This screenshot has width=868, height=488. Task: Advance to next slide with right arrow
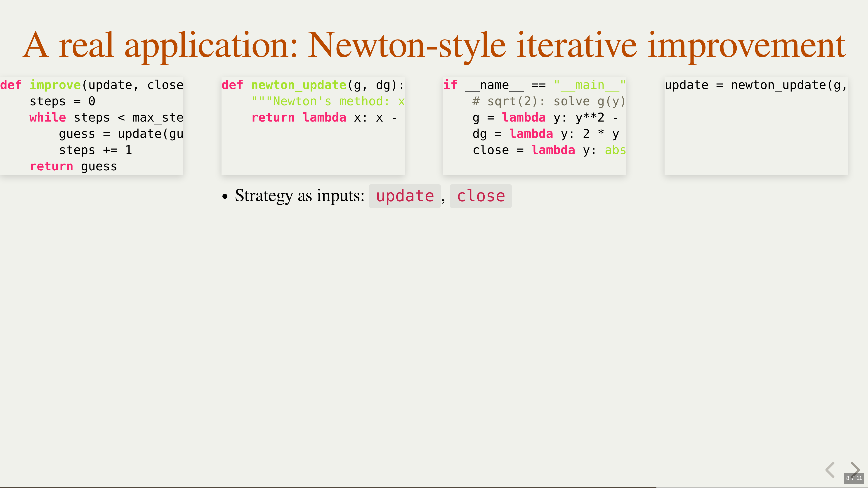855,469
